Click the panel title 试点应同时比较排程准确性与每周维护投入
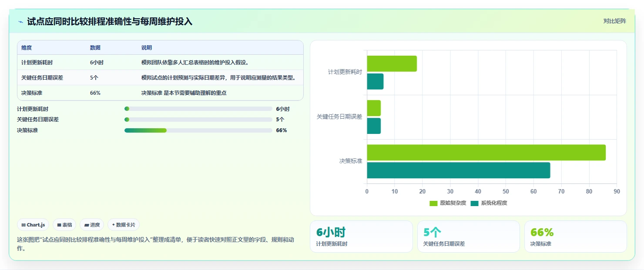 [x=110, y=22]
